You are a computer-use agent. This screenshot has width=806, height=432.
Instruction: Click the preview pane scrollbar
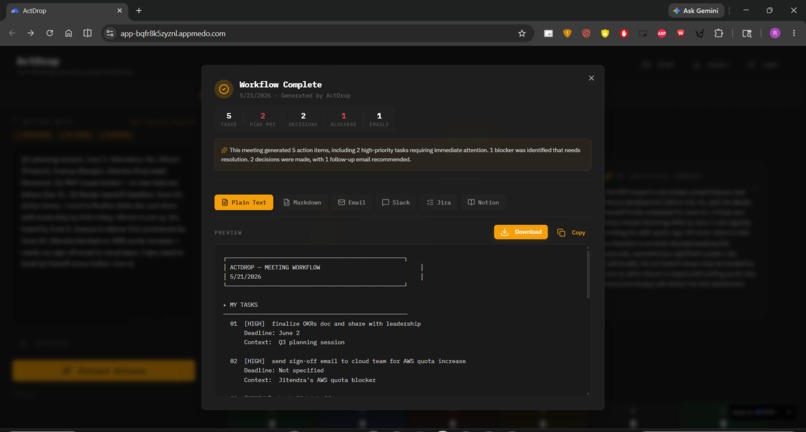588,274
